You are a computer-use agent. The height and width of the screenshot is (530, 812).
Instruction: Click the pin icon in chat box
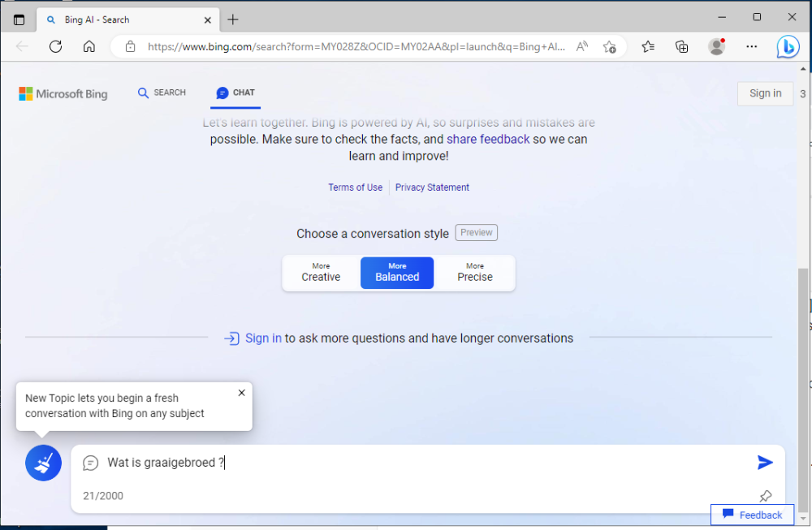(765, 496)
